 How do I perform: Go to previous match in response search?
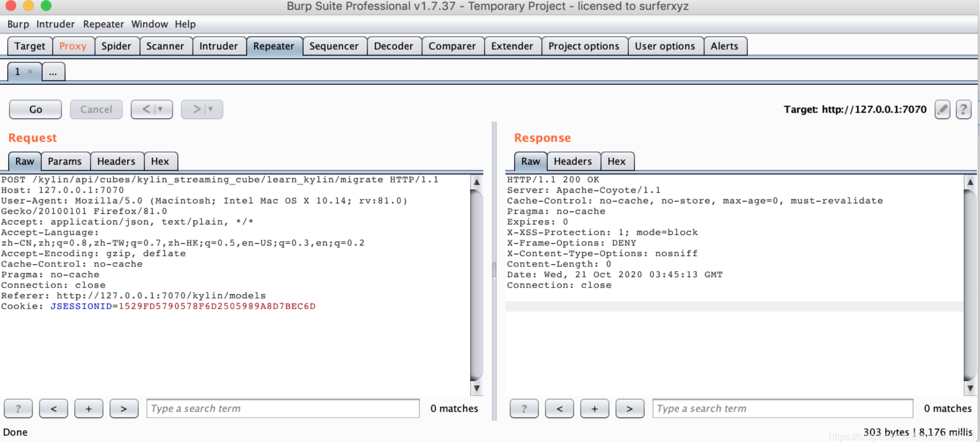click(x=559, y=408)
